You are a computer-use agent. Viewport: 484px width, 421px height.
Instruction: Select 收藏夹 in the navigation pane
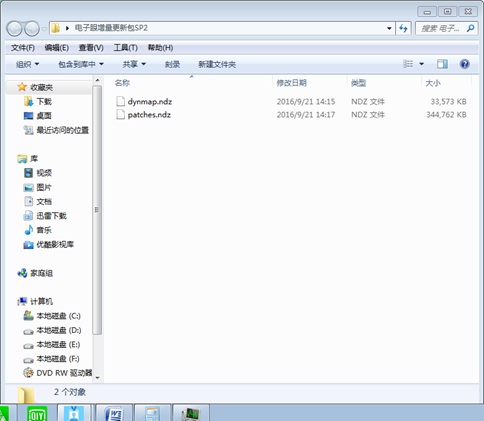[x=41, y=87]
